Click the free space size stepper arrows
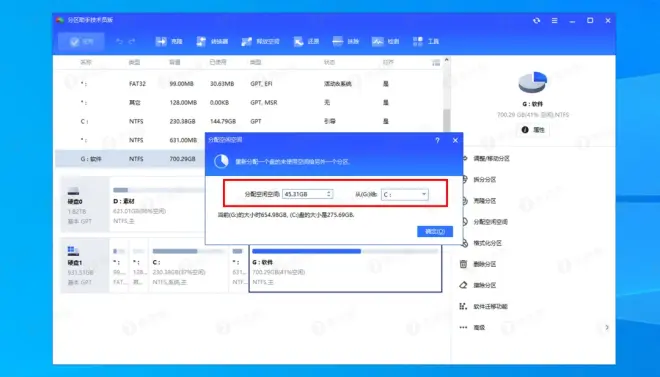The image size is (660, 377). pos(329,194)
